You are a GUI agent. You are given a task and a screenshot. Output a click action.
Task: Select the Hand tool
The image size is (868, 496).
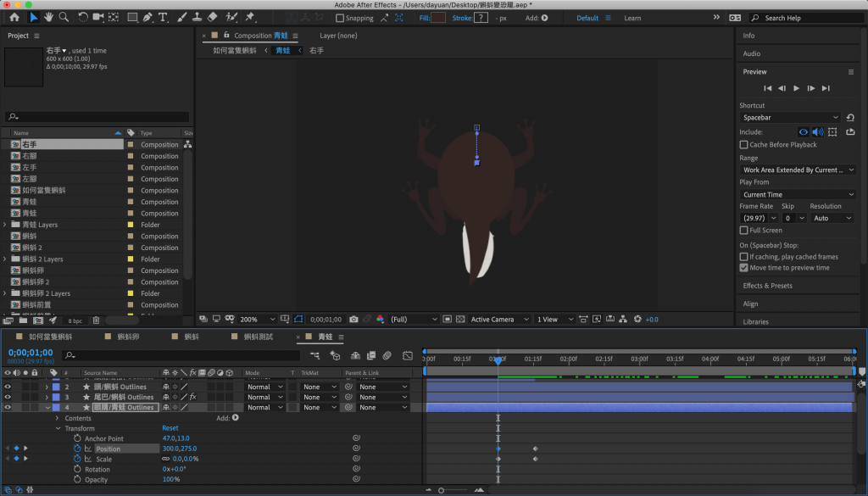coord(49,17)
